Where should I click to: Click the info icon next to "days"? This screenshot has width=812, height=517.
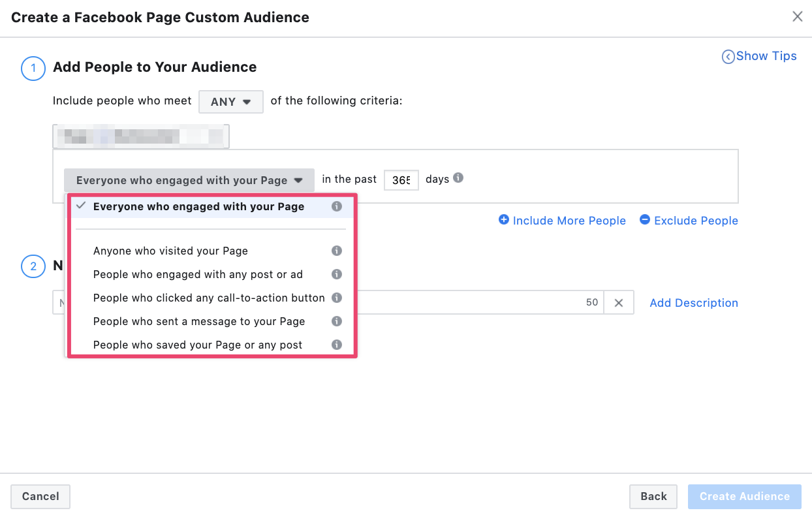[x=458, y=178]
